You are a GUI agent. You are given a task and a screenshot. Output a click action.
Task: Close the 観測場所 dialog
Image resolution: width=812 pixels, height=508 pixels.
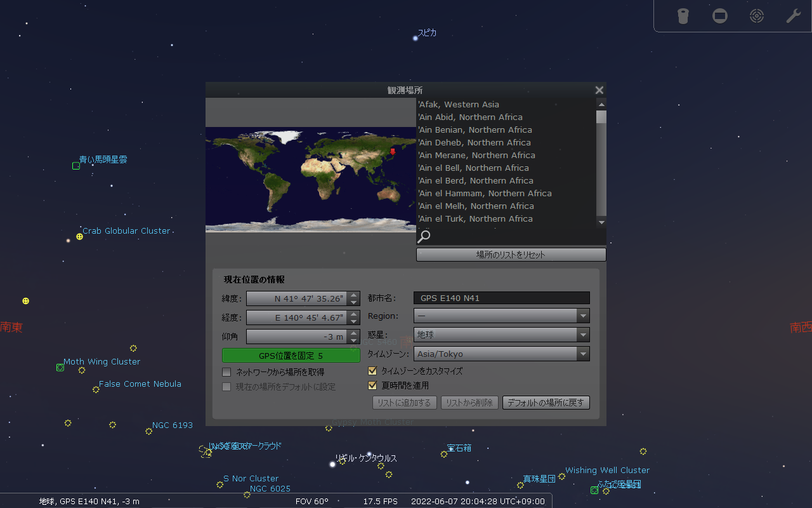pos(599,90)
